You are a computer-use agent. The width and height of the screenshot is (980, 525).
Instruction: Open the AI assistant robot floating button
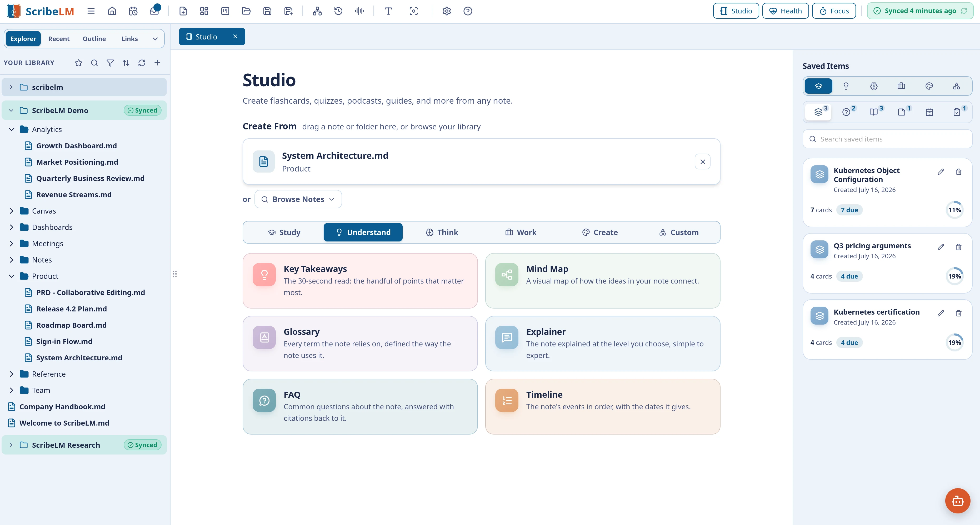(x=958, y=501)
